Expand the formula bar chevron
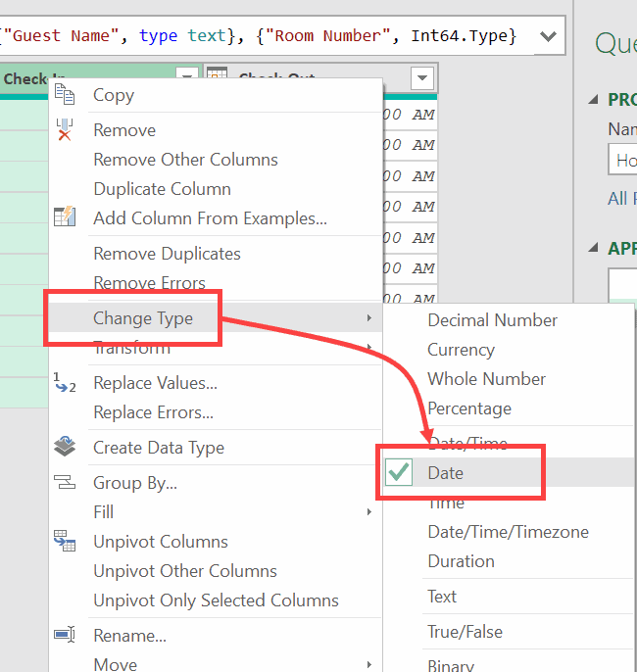Viewport: 637px width, 672px height. click(548, 36)
